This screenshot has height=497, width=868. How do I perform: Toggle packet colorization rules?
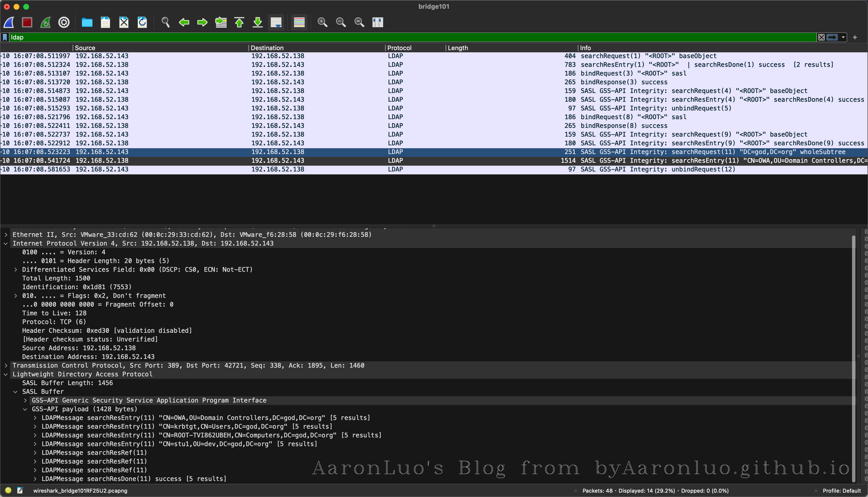coord(299,23)
